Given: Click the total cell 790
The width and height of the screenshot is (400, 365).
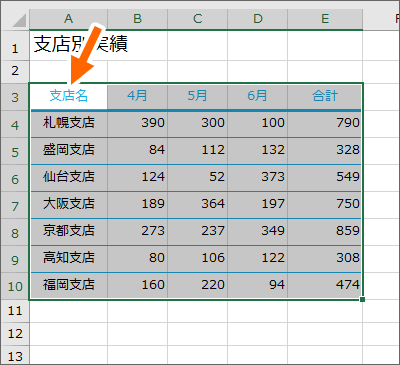Looking at the screenshot, I should tap(325, 124).
